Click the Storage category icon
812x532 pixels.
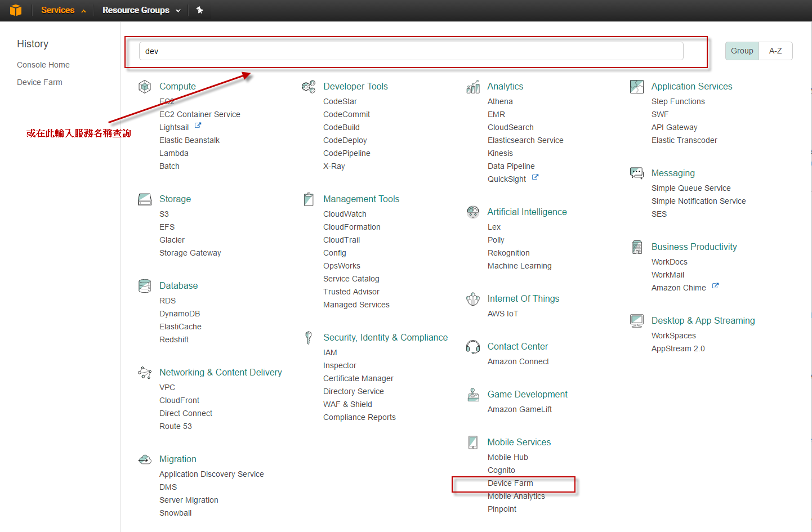(x=145, y=199)
